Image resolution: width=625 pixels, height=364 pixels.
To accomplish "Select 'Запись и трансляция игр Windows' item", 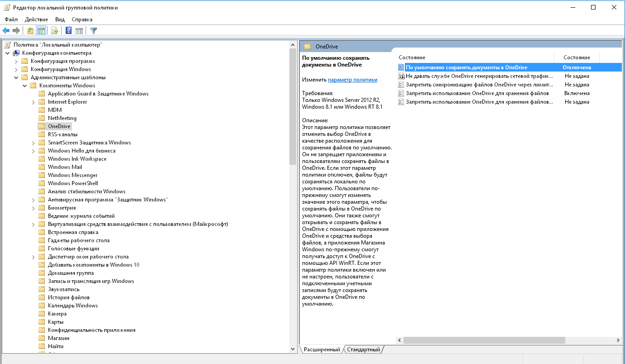I will pos(91,281).
